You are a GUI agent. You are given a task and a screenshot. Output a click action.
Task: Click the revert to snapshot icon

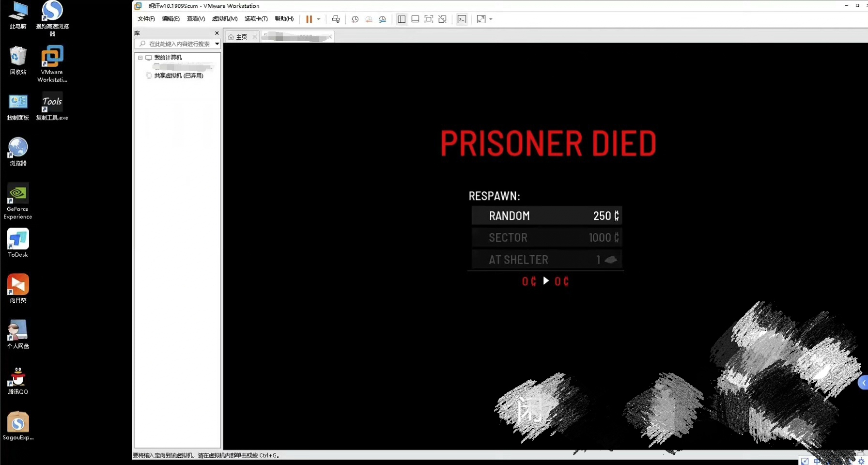click(x=369, y=19)
